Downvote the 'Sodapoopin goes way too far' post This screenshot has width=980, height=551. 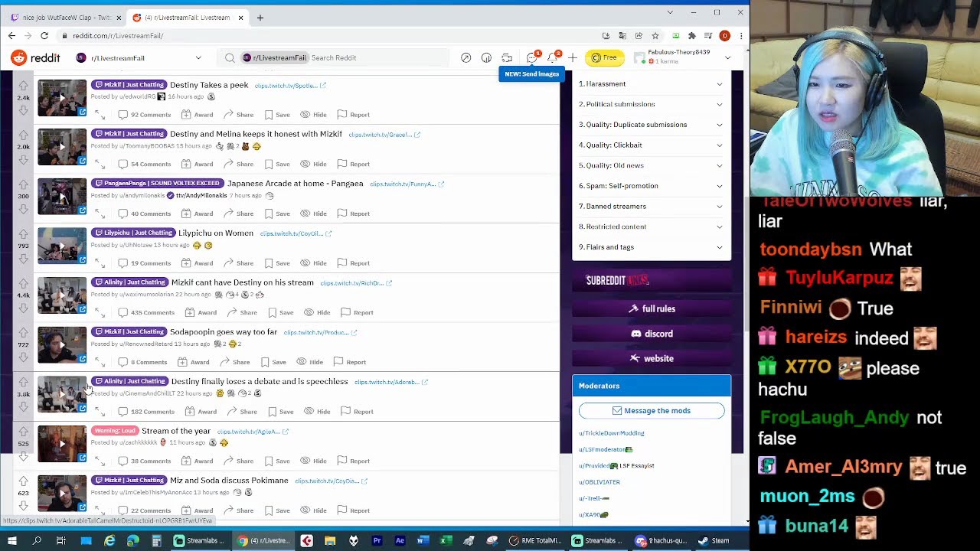[x=23, y=357]
